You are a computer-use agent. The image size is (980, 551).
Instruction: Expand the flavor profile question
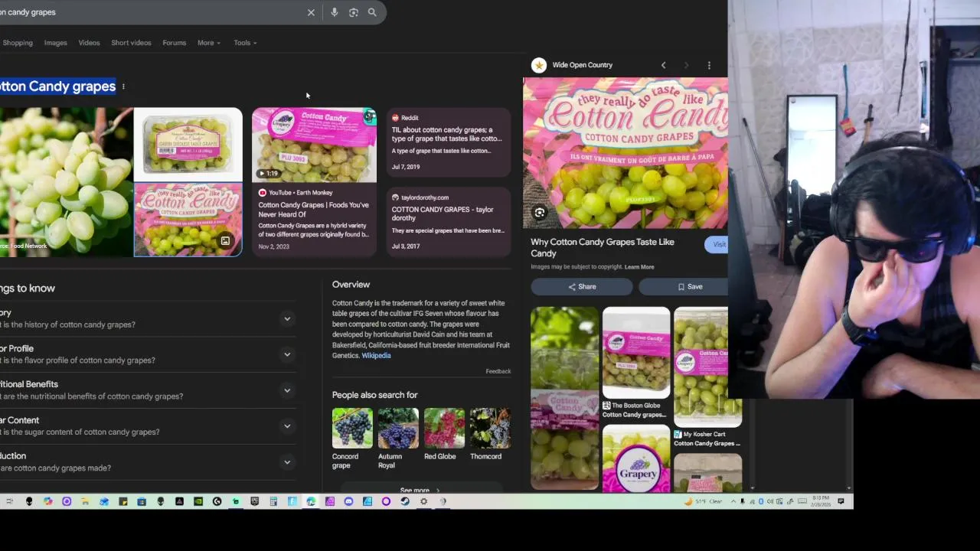pos(287,354)
